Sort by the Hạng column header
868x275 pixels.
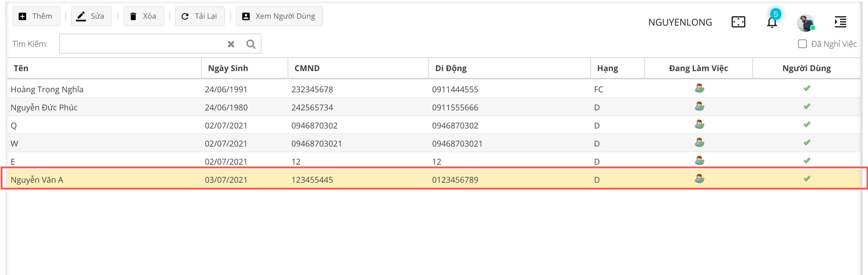(x=607, y=69)
